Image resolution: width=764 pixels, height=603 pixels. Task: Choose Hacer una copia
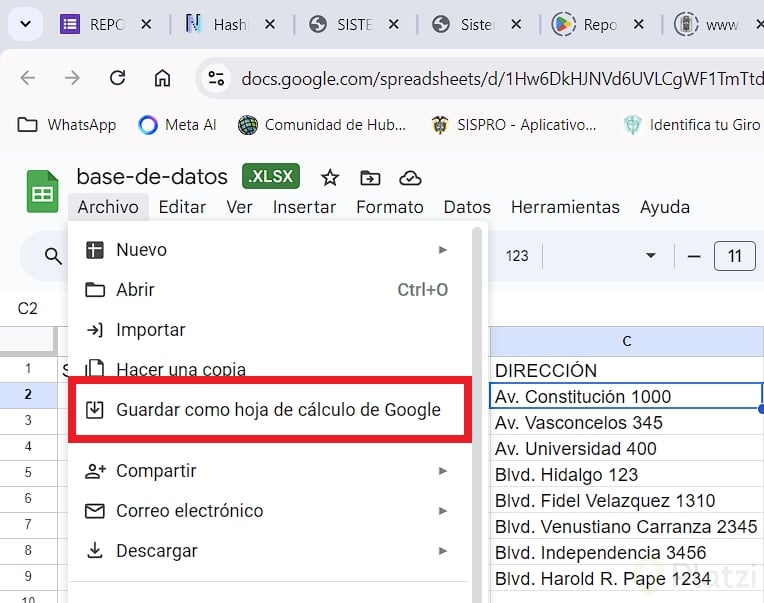point(269,369)
